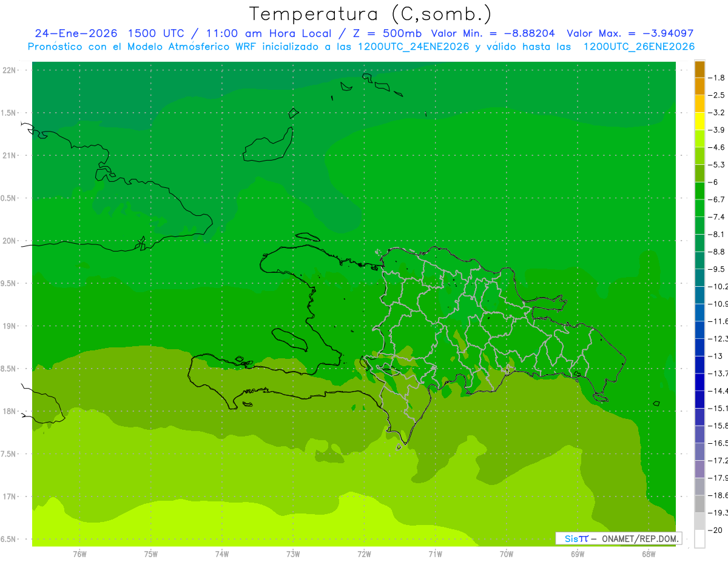The image size is (728, 562).
Task: Select the "Z = 500mb" level label
Action: (x=388, y=34)
